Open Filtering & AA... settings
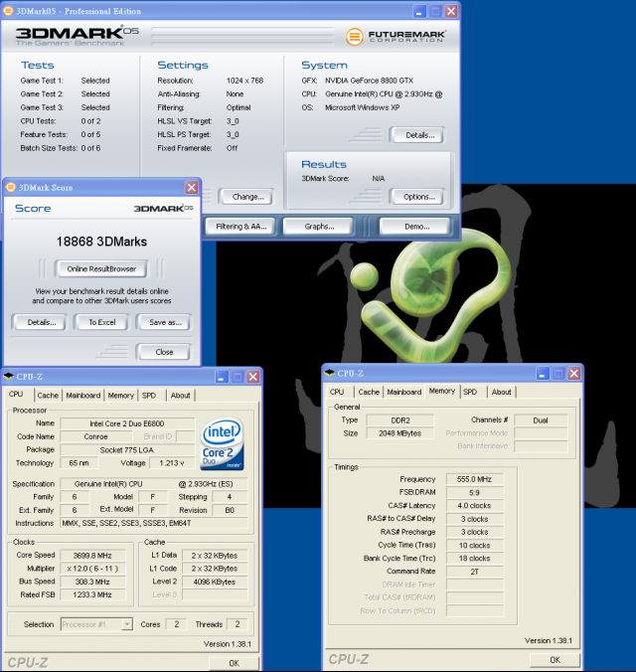636x672 pixels. pos(240,227)
